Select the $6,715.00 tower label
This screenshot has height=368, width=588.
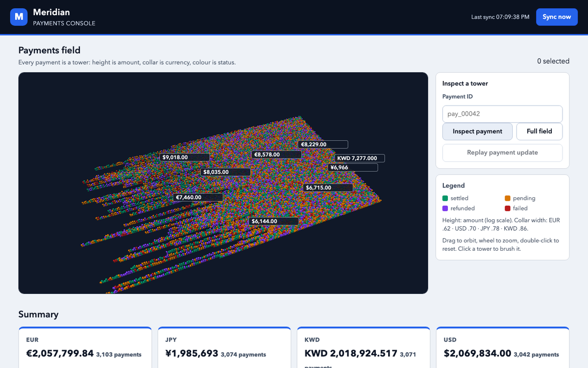328,188
